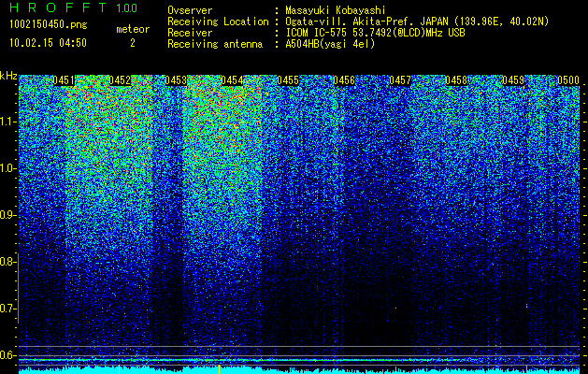Click the 0459 time marker
The width and height of the screenshot is (588, 374).
[513, 80]
